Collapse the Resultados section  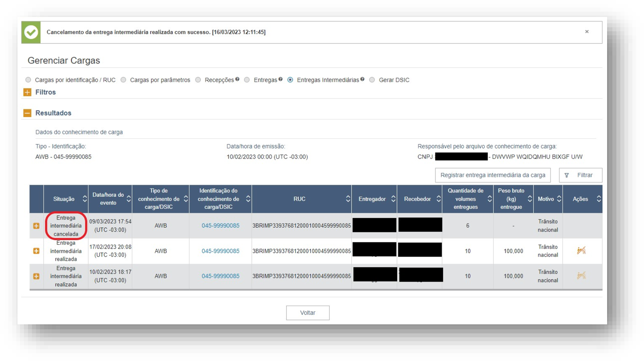coord(27,113)
